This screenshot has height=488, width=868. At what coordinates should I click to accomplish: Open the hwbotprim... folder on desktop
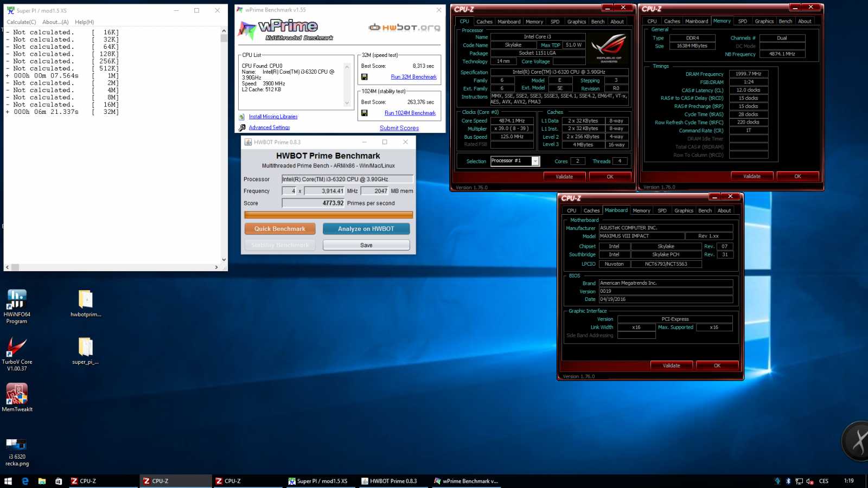tap(86, 304)
